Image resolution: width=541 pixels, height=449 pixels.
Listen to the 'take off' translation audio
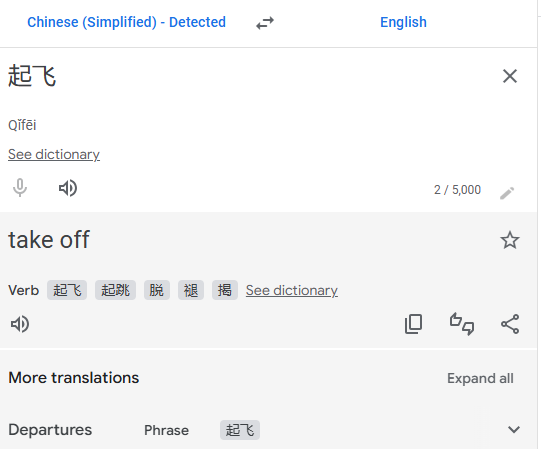(x=20, y=324)
